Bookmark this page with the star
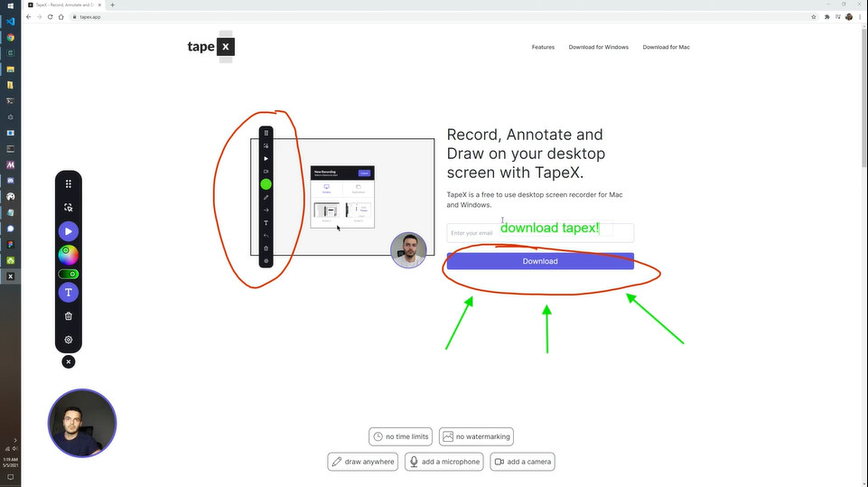 point(813,16)
